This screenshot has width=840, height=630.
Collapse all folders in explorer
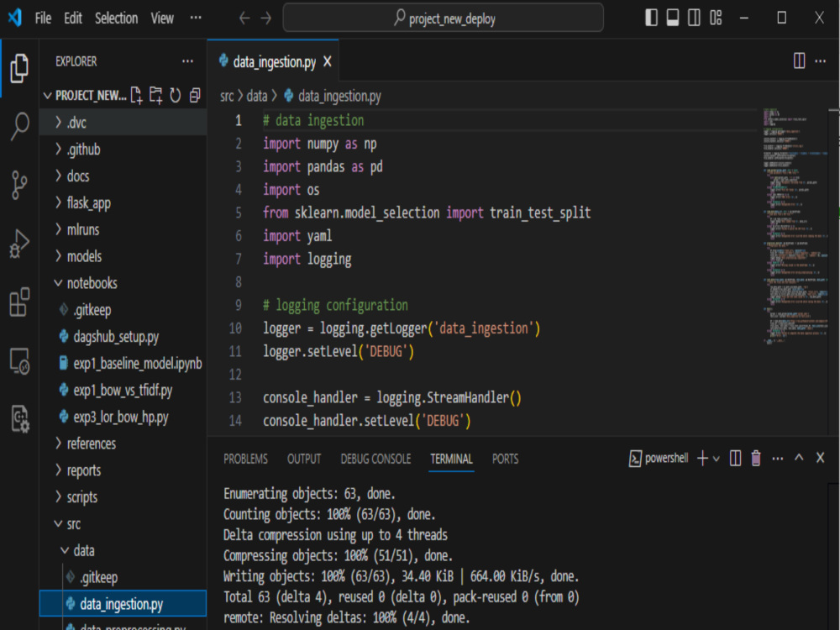(x=195, y=96)
